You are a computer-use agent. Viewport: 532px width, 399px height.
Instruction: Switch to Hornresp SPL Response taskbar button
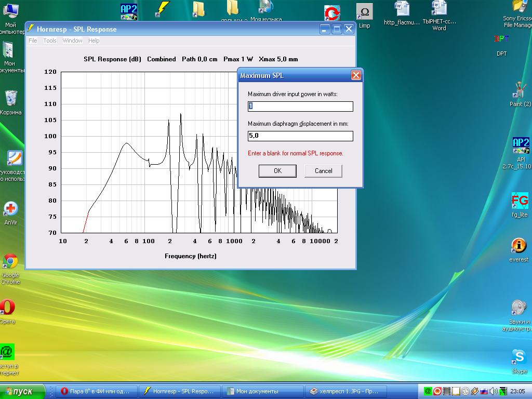click(179, 391)
